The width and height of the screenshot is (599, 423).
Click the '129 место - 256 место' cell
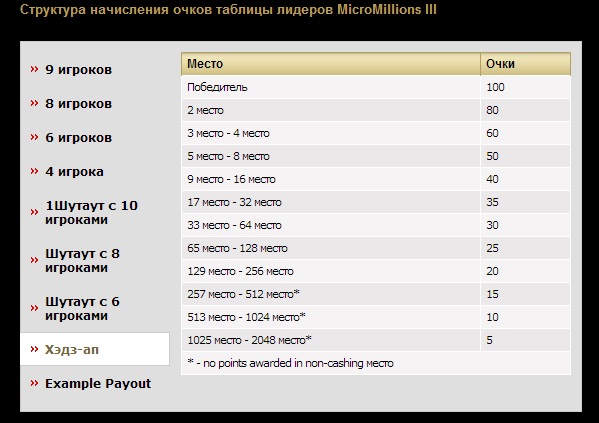coord(331,271)
